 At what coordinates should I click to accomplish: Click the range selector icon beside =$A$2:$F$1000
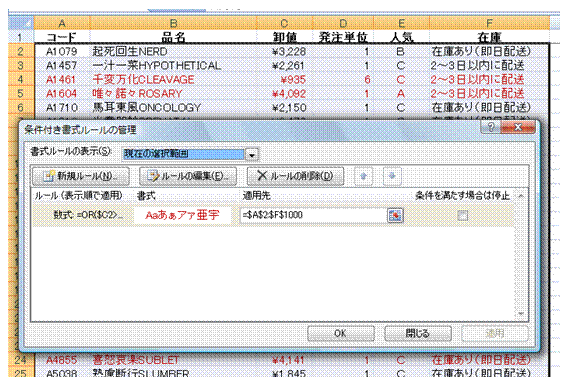point(395,216)
